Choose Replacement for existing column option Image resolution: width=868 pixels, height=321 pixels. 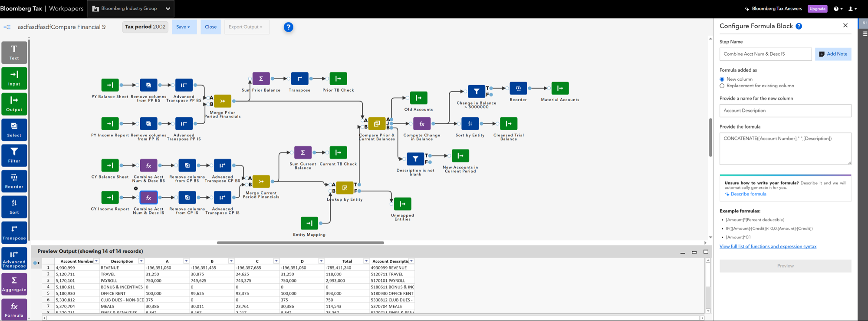click(x=722, y=86)
